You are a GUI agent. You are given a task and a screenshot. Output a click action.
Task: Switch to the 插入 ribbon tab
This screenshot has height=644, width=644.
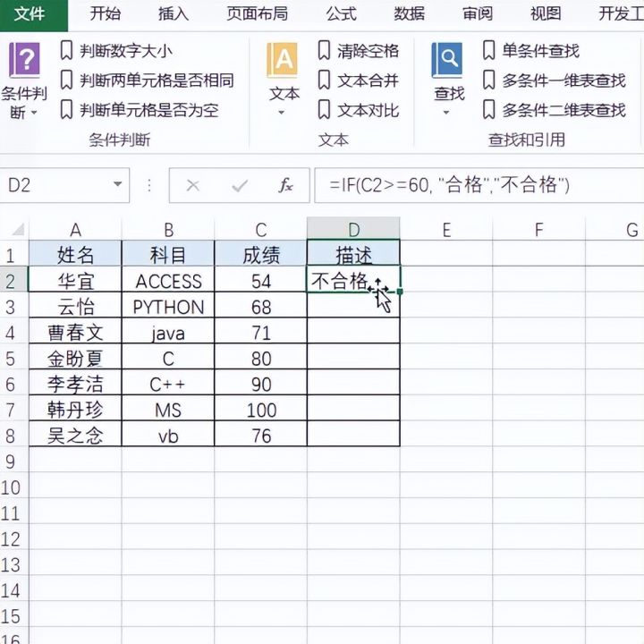click(x=174, y=14)
